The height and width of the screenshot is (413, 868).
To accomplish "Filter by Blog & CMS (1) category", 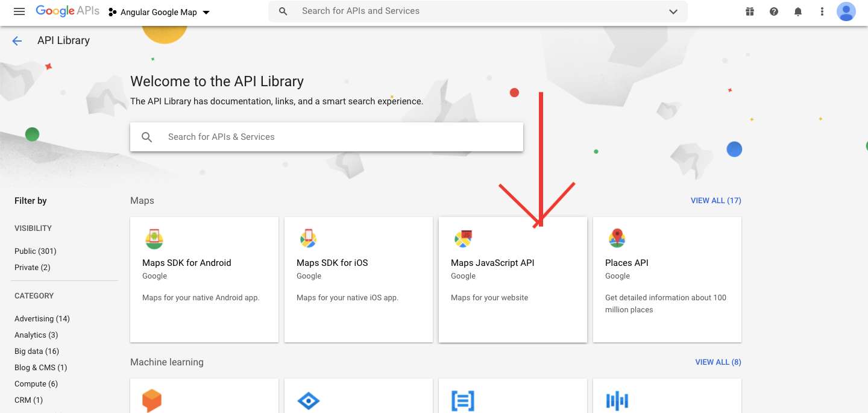I will (x=40, y=367).
